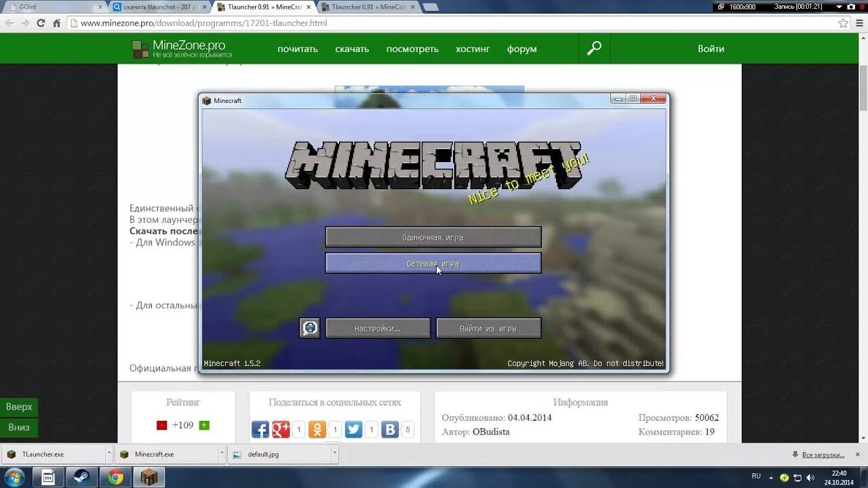The image size is (868, 488).
Task: Open Chrome from taskbar
Action: 115,477
